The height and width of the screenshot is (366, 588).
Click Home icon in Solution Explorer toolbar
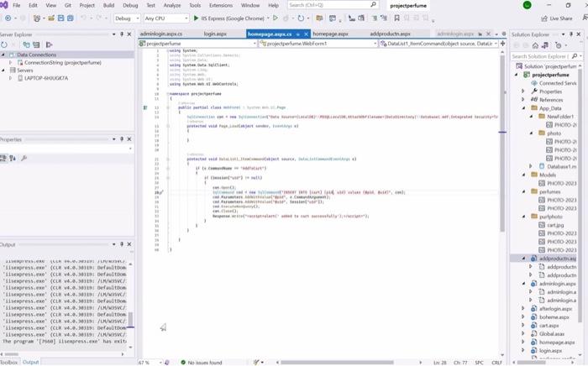pyautogui.click(x=536, y=45)
